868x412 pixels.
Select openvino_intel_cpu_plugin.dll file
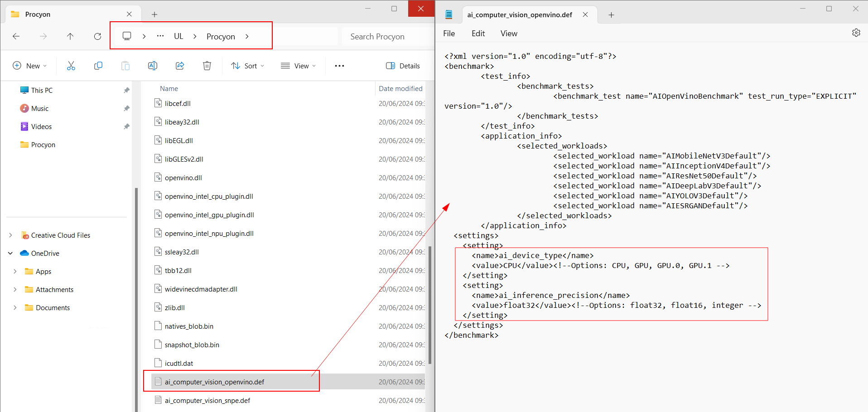click(x=209, y=196)
